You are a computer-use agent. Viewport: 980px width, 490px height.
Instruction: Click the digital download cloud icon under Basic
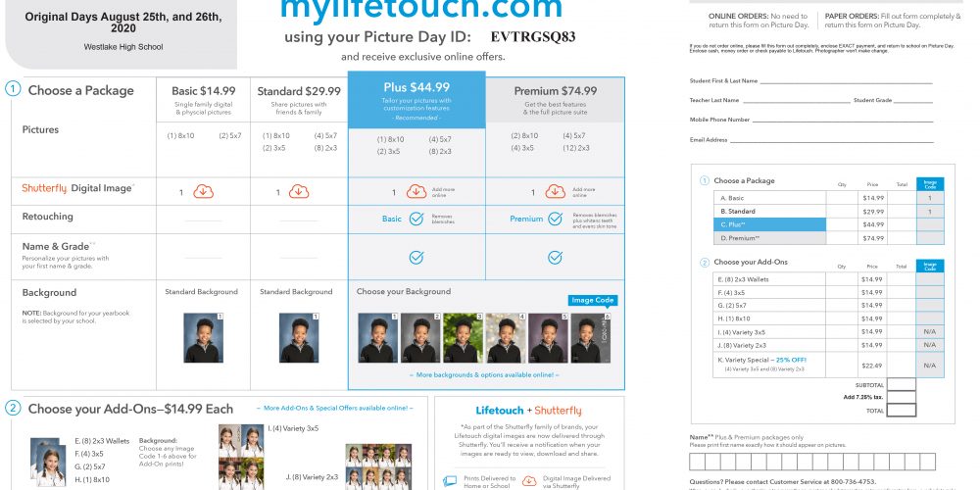(203, 192)
